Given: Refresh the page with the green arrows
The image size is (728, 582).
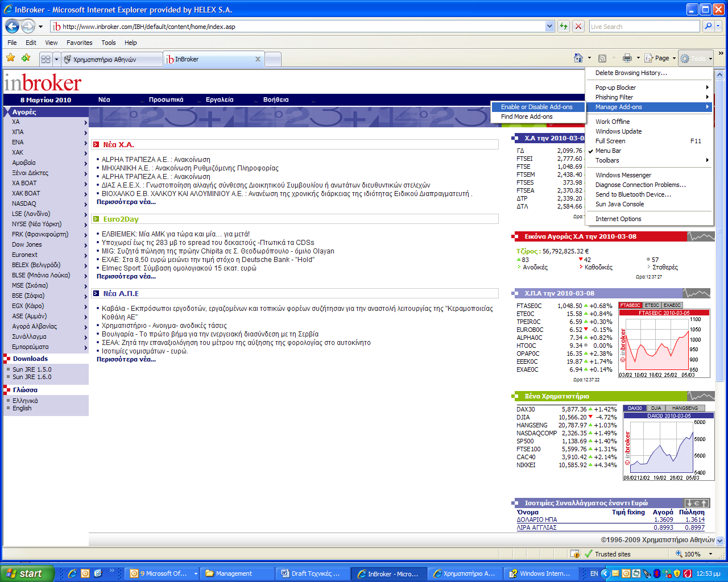Looking at the screenshot, I should coord(563,26).
